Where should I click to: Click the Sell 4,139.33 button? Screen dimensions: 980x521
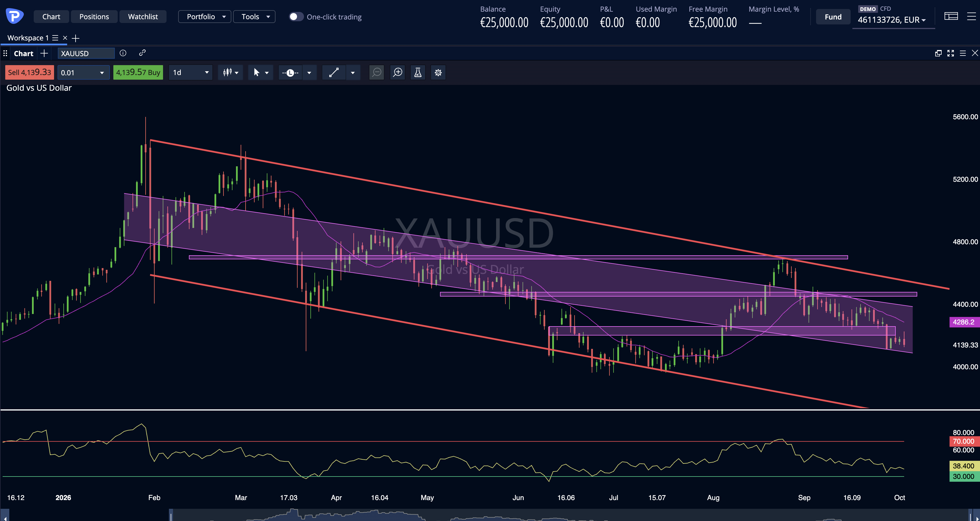pyautogui.click(x=30, y=72)
